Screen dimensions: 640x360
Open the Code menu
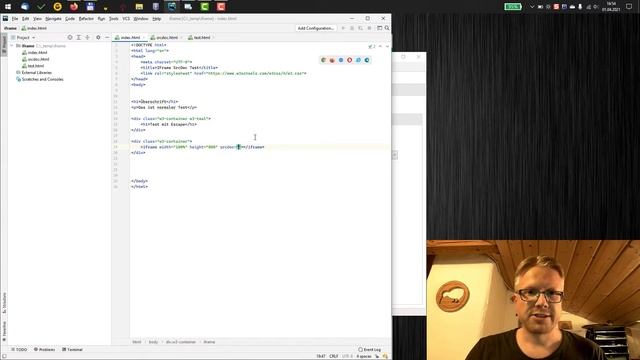pos(70,19)
